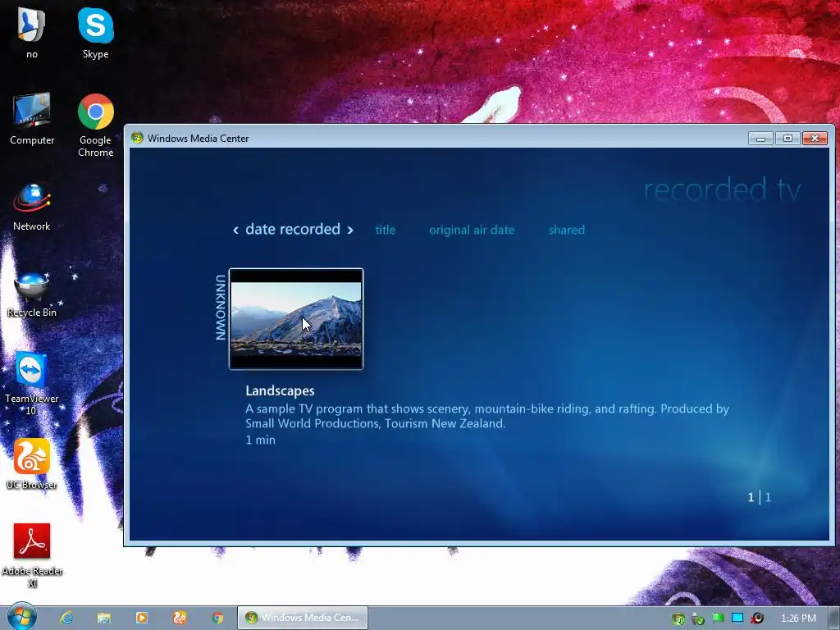Click the '1 | 1' page counter
The height and width of the screenshot is (630, 840).
[759, 497]
